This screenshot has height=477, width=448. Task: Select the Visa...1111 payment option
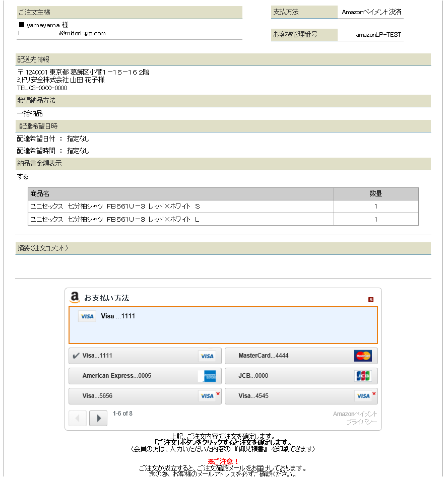pyautogui.click(x=145, y=356)
